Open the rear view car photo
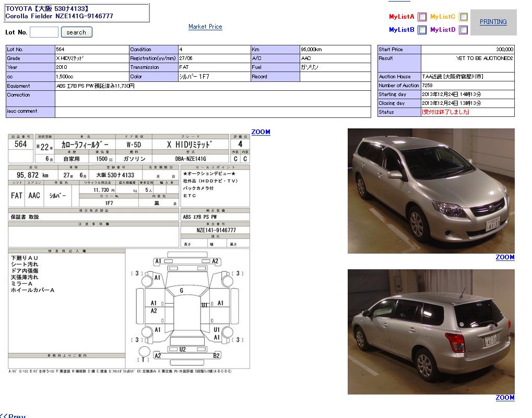The image size is (532, 418). [431, 332]
